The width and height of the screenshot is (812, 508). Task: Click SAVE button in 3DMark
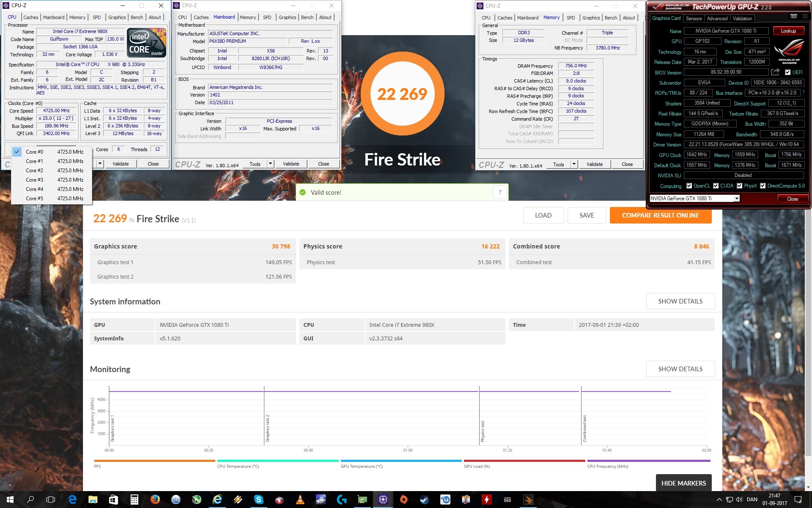(587, 215)
